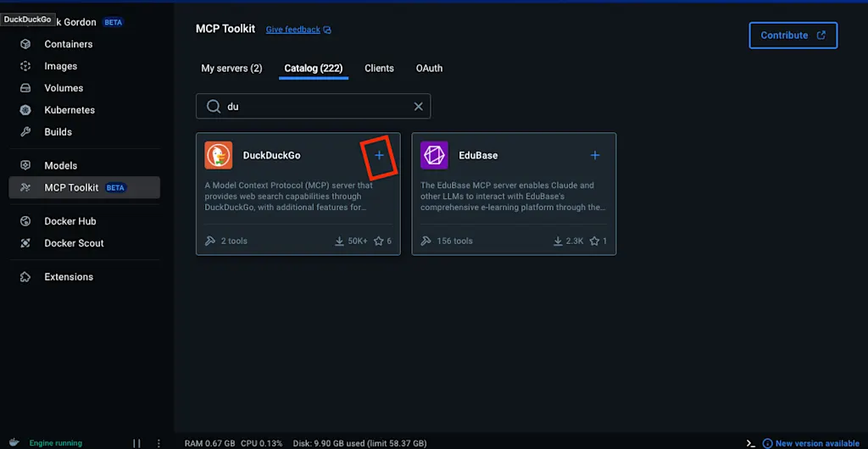Add the EduBase server with plus icon
The image size is (868, 449).
click(595, 155)
